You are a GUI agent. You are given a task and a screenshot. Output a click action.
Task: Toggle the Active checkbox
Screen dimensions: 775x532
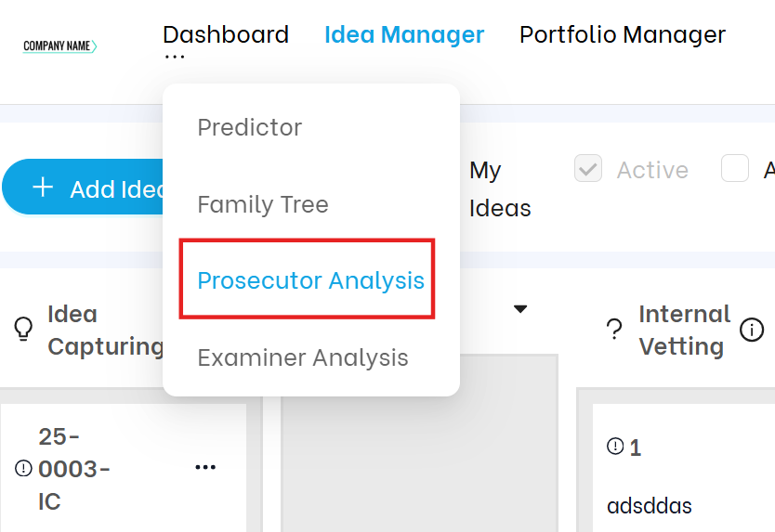tap(587, 168)
